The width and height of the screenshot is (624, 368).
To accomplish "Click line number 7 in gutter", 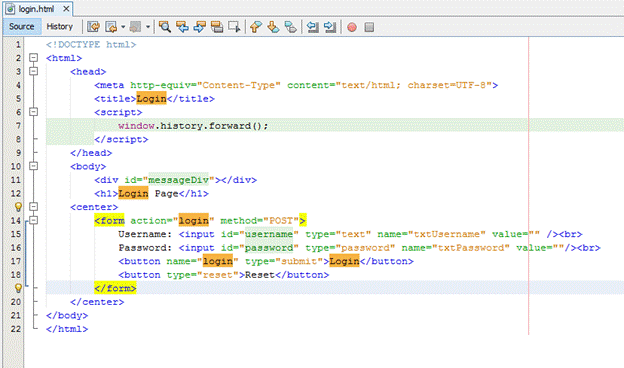I will [18, 126].
